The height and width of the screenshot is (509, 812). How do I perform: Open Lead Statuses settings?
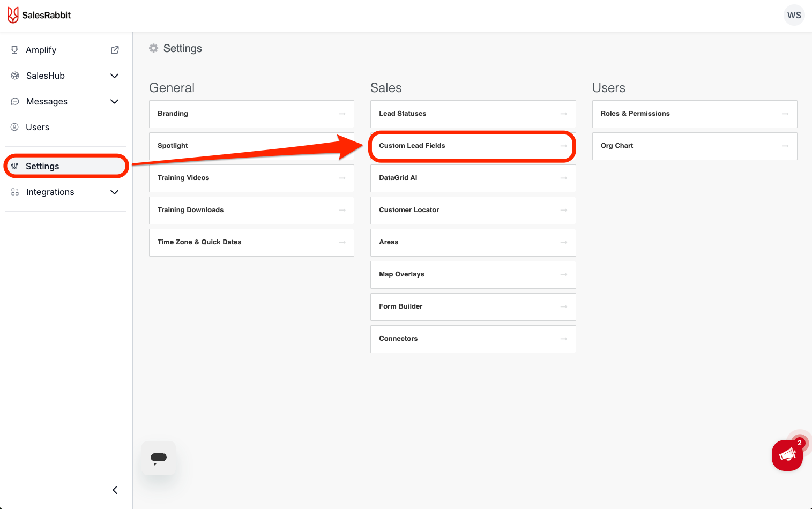click(x=473, y=114)
